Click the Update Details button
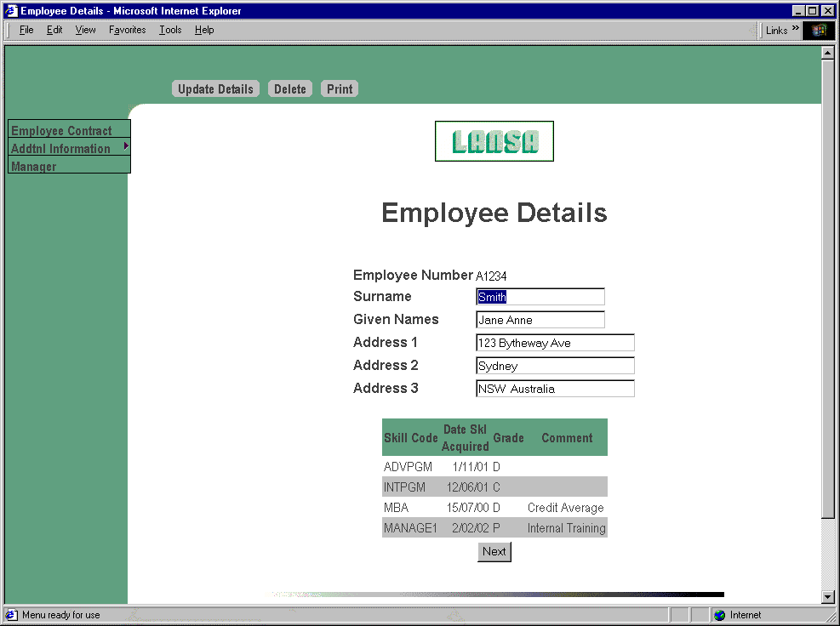840x626 pixels. point(215,89)
